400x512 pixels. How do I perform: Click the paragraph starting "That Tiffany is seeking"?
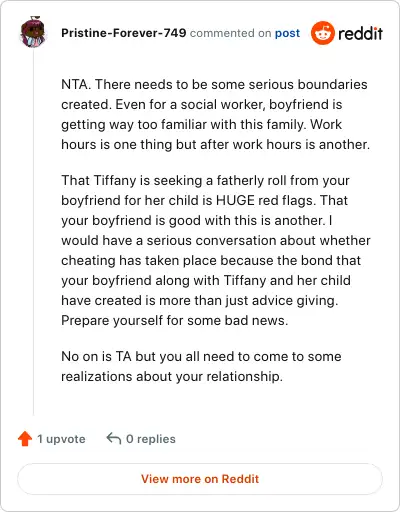tap(216, 250)
